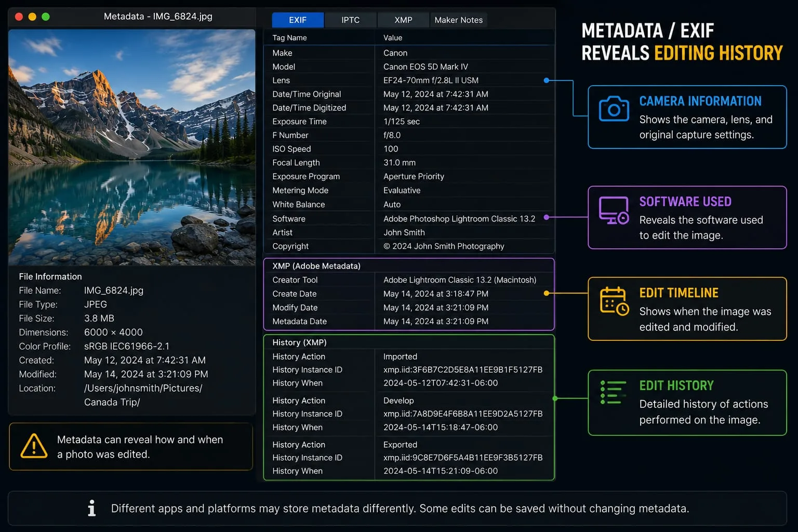The width and height of the screenshot is (798, 532).
Task: Select the Lens value EF24-70mm f/2.8L II USM
Action: coord(431,81)
